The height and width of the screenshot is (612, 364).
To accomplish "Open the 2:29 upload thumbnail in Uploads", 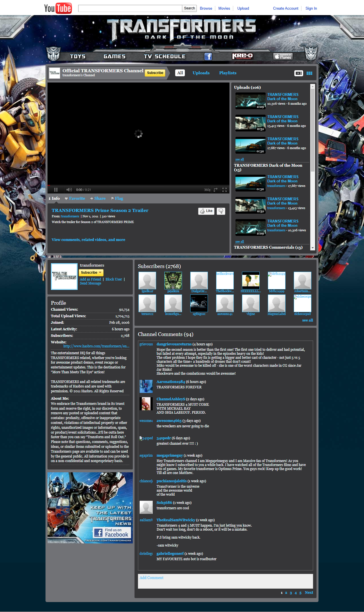I will click(x=250, y=101).
